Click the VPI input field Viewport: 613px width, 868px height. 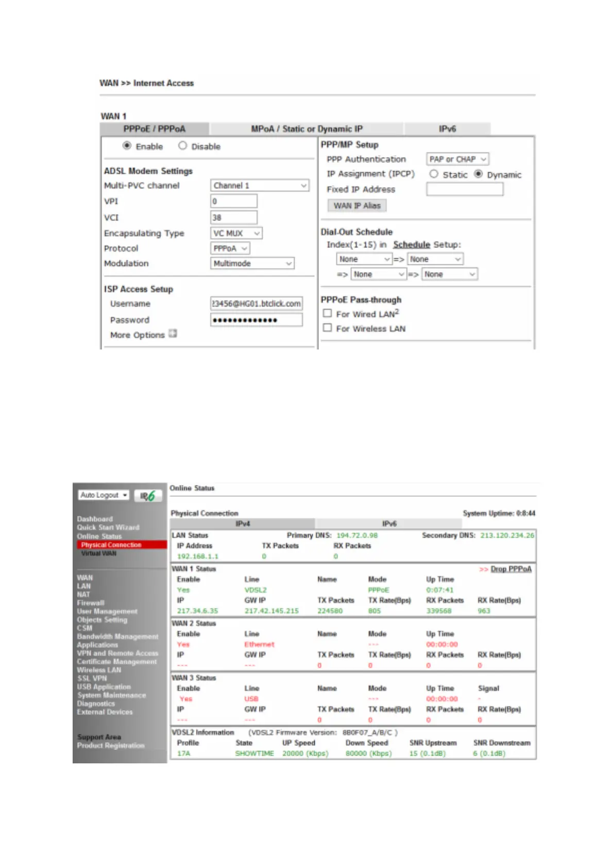(x=234, y=201)
